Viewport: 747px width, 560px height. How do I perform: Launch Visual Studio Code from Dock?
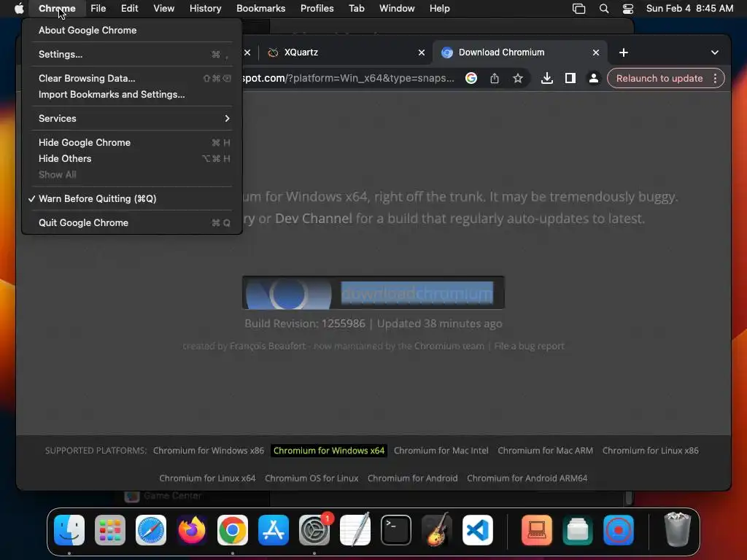(478, 530)
